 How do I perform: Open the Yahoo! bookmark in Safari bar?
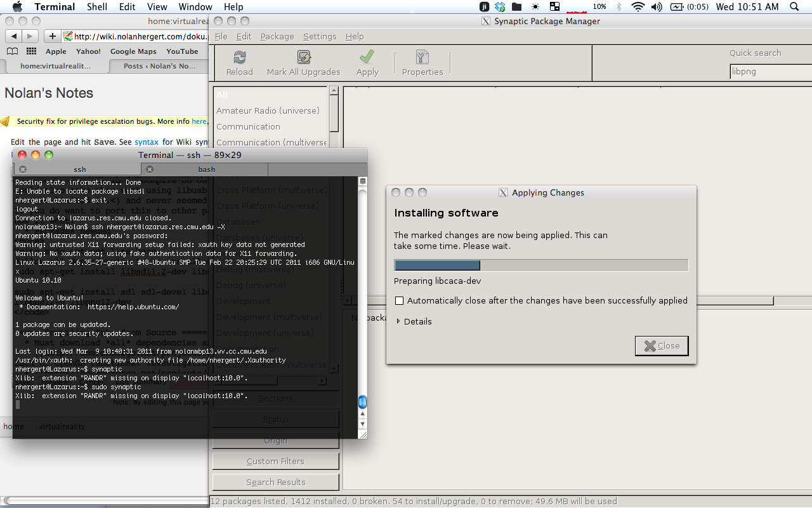pos(88,51)
